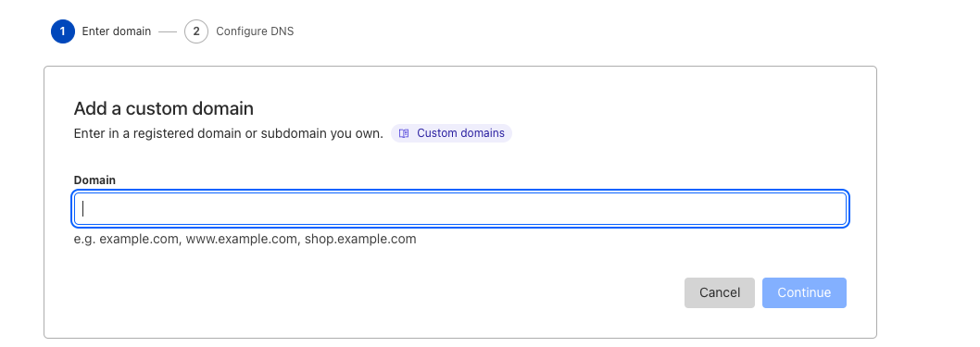Click the number 2 inside the step circle
The image size is (980, 347).
coord(196,31)
